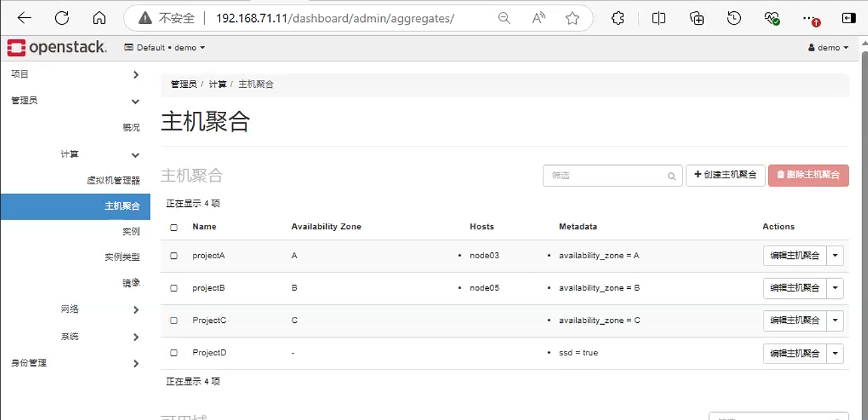Open split screen view icon
Screen dimensions: 868x420
click(x=659, y=19)
